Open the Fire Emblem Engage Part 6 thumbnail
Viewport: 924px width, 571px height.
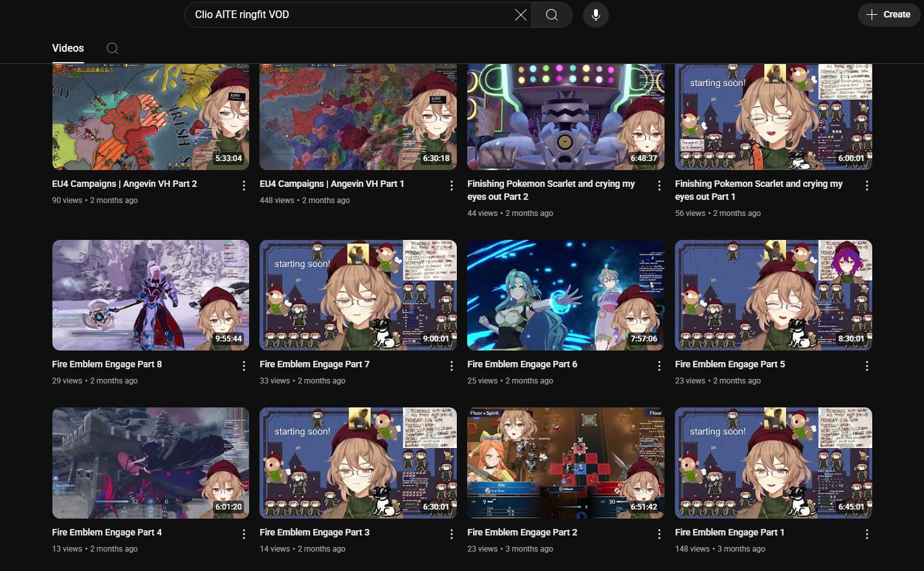click(x=566, y=296)
